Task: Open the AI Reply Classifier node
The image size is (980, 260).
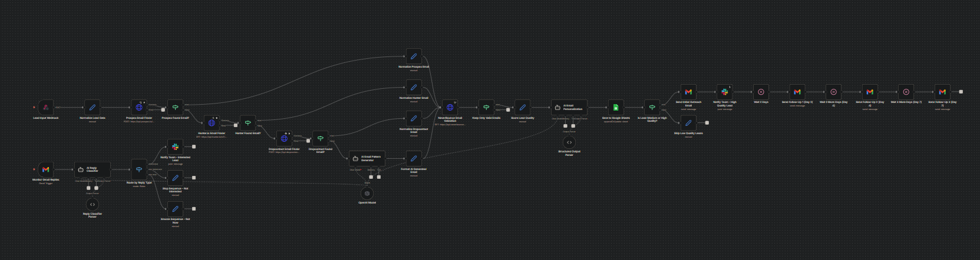Action: click(x=93, y=169)
